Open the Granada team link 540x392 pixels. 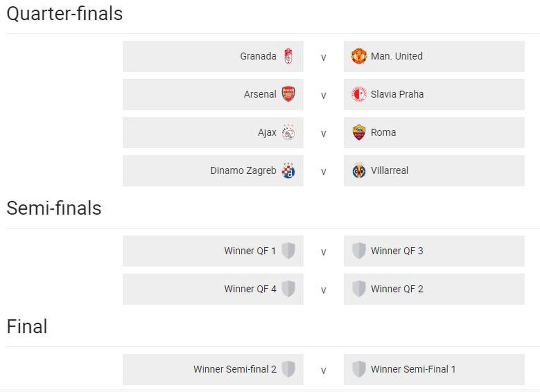click(258, 56)
